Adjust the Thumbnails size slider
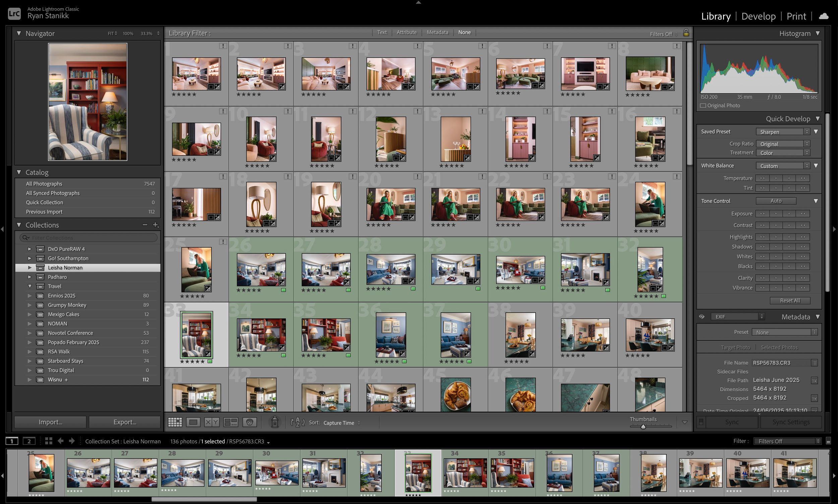Viewport: 838px width, 504px height. pos(643,427)
